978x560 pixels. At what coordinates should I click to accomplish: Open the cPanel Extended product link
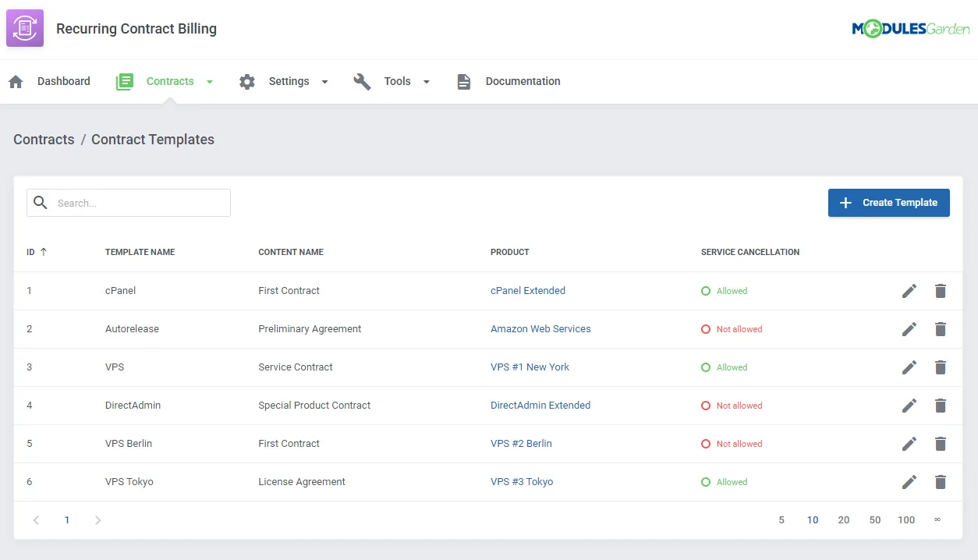tap(528, 291)
